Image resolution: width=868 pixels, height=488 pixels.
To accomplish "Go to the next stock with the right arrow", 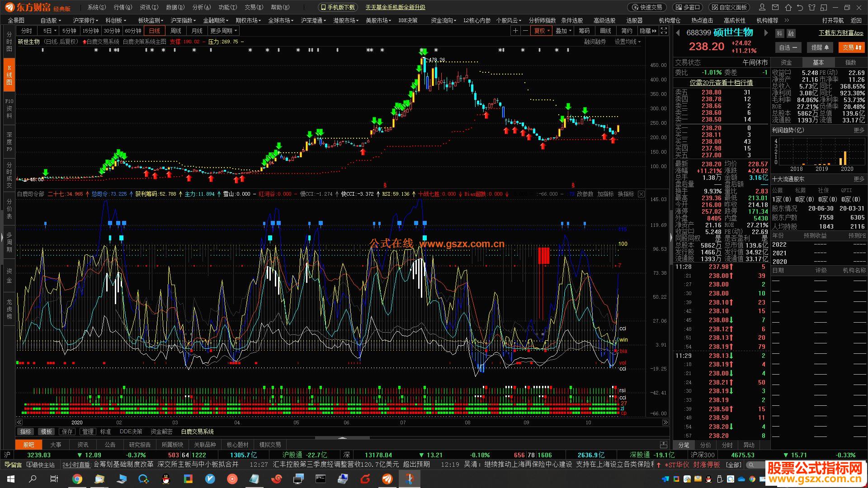I will click(x=766, y=33).
